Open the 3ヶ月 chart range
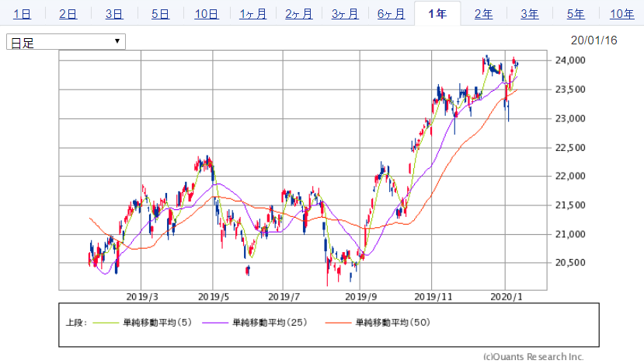This screenshot has width=644, height=364. pyautogui.click(x=345, y=14)
